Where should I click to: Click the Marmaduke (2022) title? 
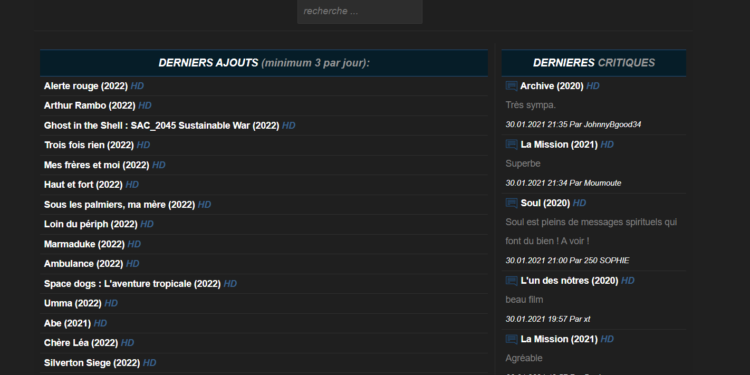coord(84,244)
